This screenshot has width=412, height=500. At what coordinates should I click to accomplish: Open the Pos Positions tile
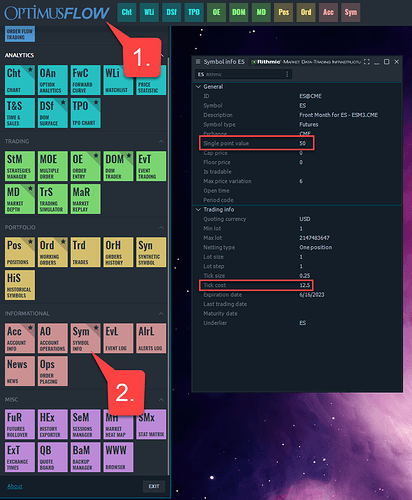click(20, 252)
